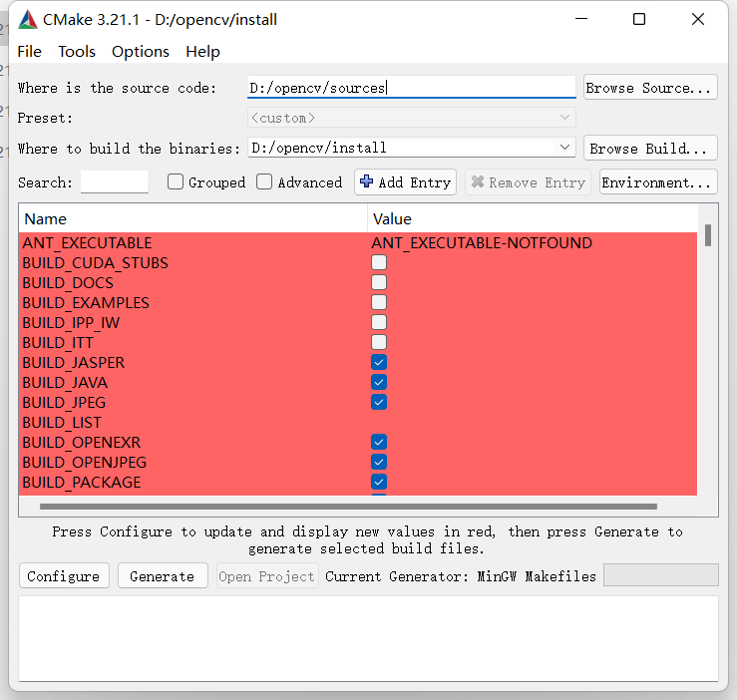Viewport: 737px width, 700px height.
Task: Select the BUILD_PACKAGE entry name
Action: [82, 483]
